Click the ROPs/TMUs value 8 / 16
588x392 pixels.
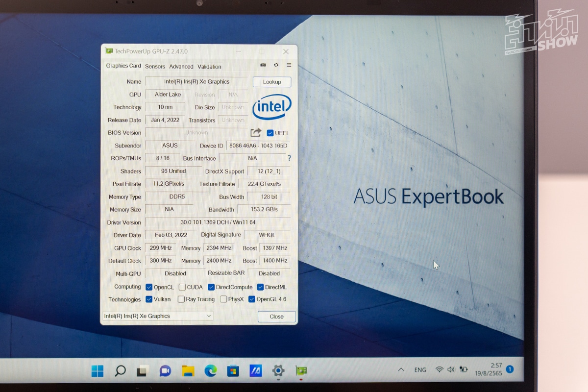(163, 158)
